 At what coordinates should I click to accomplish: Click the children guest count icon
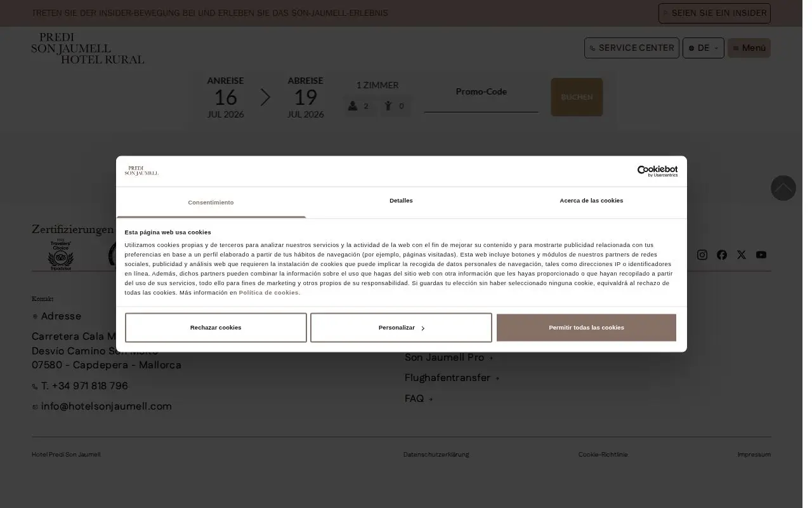click(x=388, y=106)
